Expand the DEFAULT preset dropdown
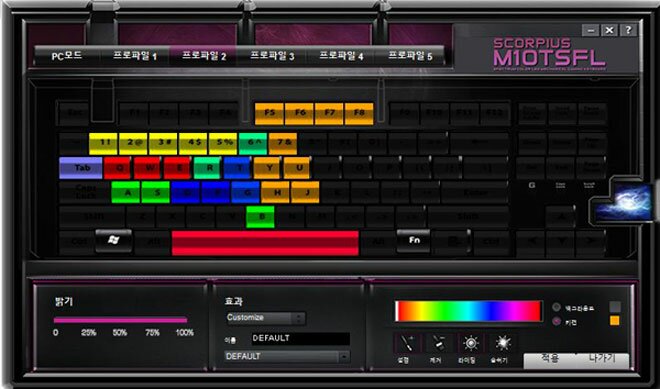 [x=287, y=357]
